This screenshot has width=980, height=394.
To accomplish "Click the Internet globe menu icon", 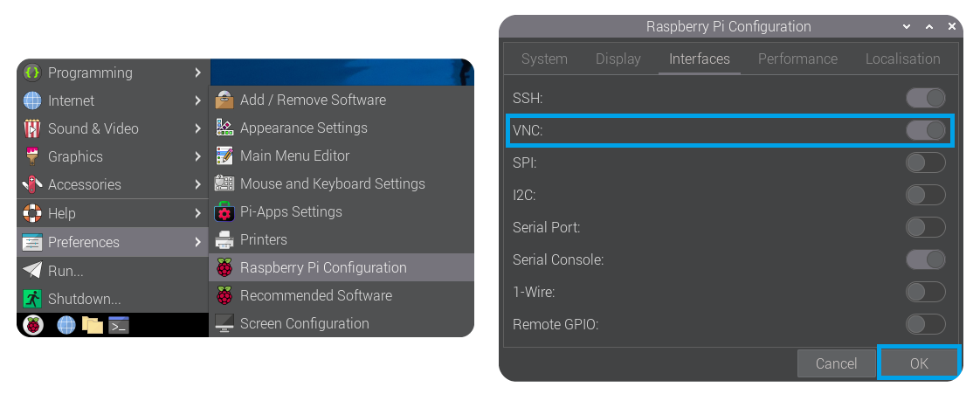I will [31, 100].
